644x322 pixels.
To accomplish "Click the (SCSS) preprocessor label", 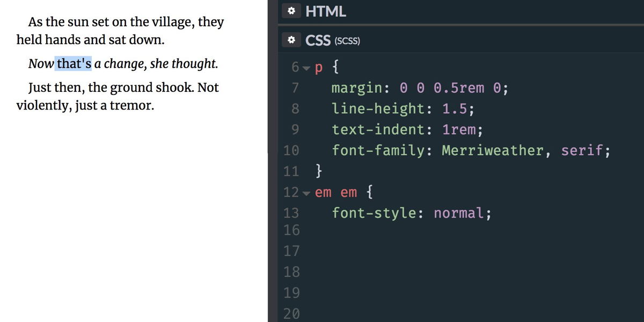I will click(347, 41).
